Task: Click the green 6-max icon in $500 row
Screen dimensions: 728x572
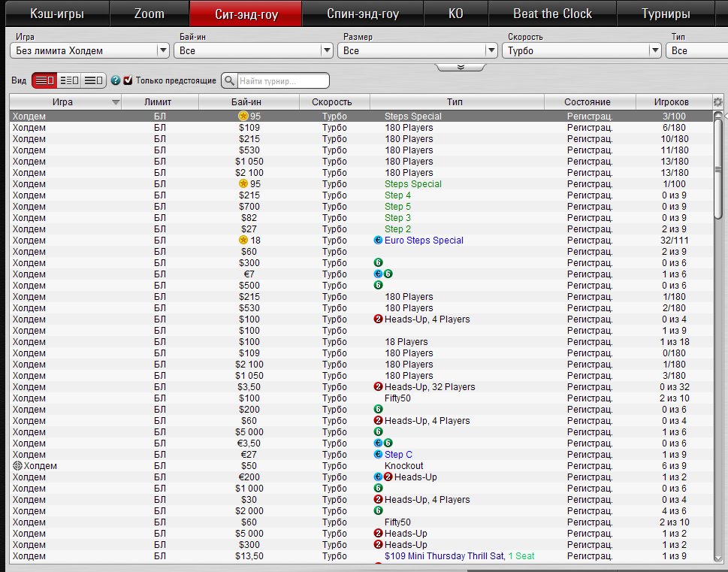Action: [x=378, y=286]
